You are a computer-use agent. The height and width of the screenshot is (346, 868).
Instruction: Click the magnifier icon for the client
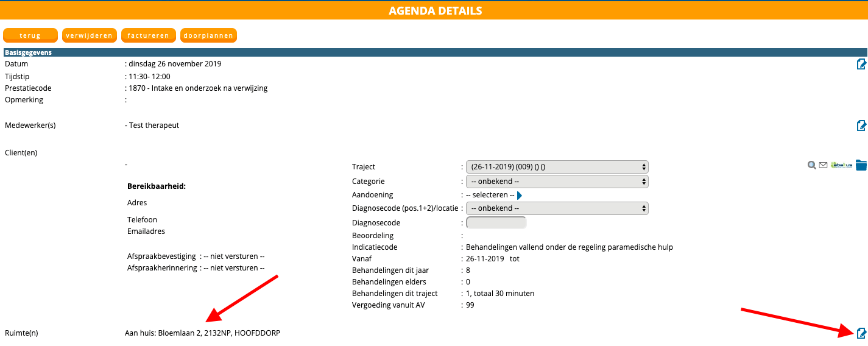tap(811, 165)
